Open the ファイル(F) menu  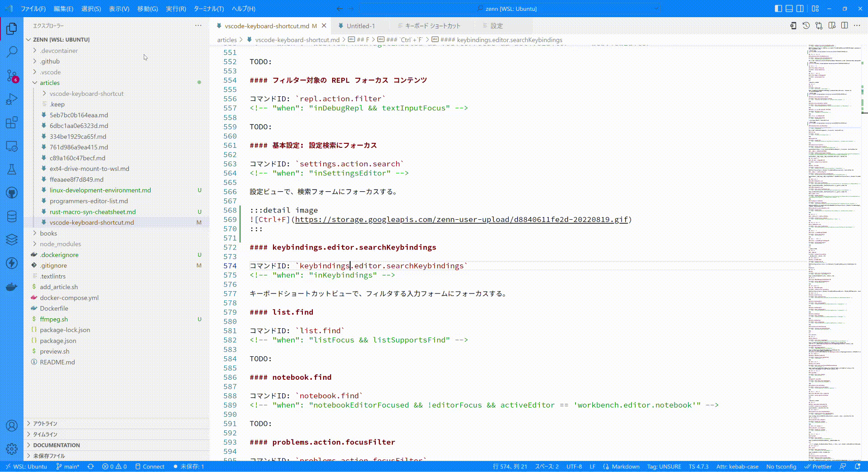tap(33, 9)
